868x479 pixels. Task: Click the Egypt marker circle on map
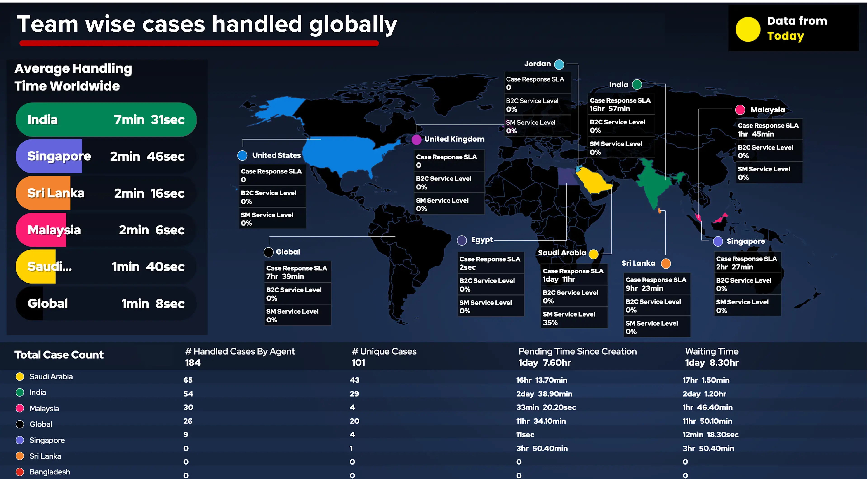462,240
